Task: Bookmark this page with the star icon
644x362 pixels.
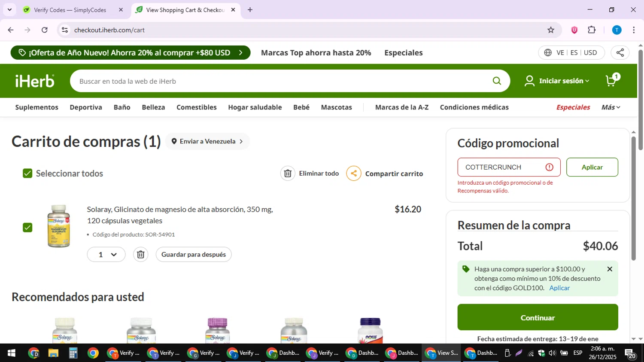Action: 551,30
